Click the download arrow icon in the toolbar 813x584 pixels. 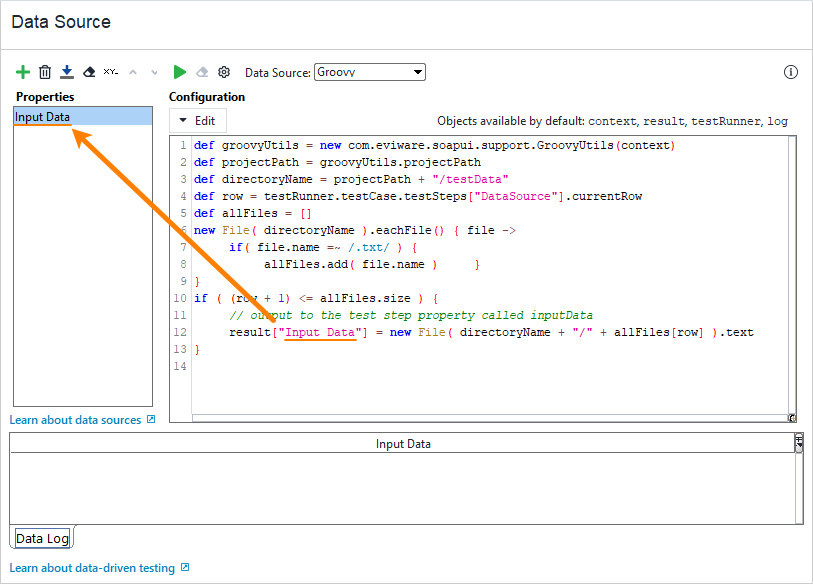click(67, 72)
